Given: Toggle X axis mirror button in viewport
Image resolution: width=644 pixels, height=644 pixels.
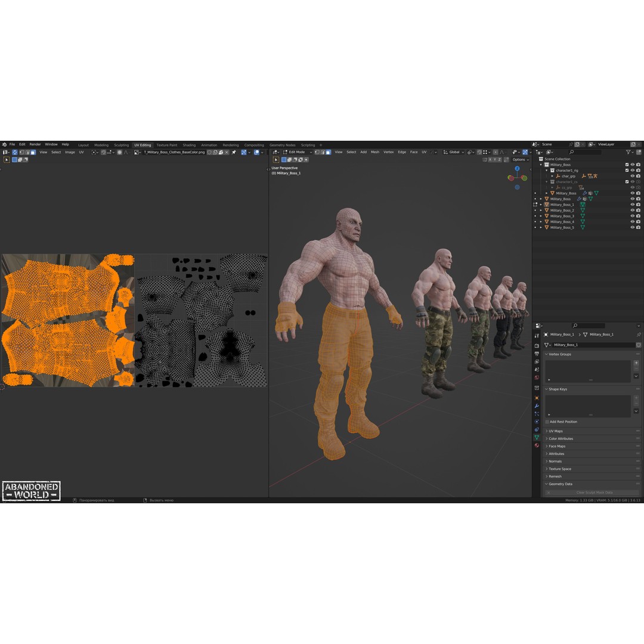Looking at the screenshot, I should pyautogui.click(x=490, y=159).
